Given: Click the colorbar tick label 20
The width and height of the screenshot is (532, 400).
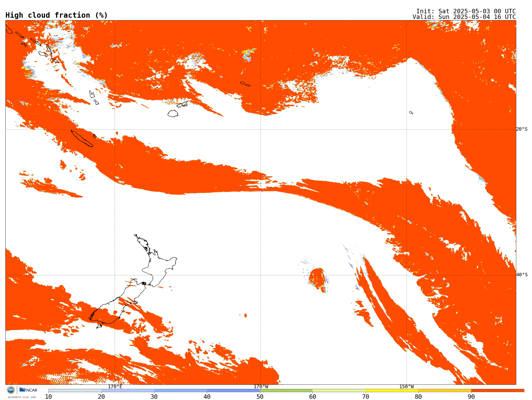Looking at the screenshot, I should pyautogui.click(x=101, y=397).
